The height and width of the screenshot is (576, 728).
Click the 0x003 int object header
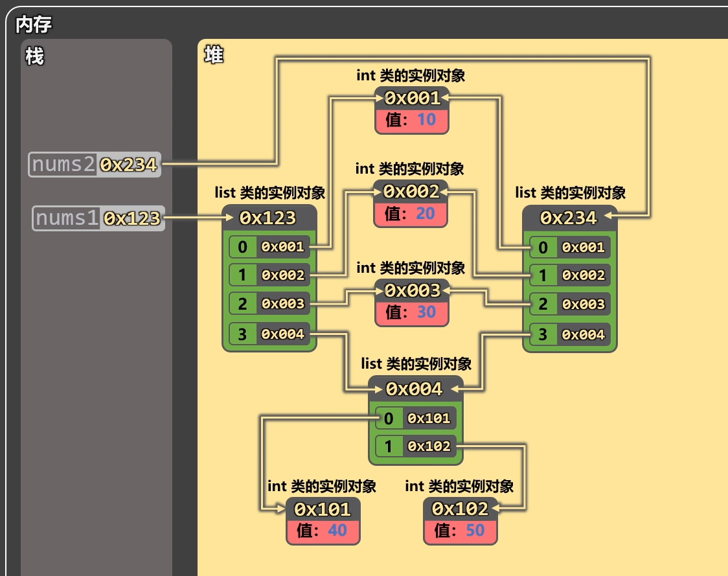[412, 290]
